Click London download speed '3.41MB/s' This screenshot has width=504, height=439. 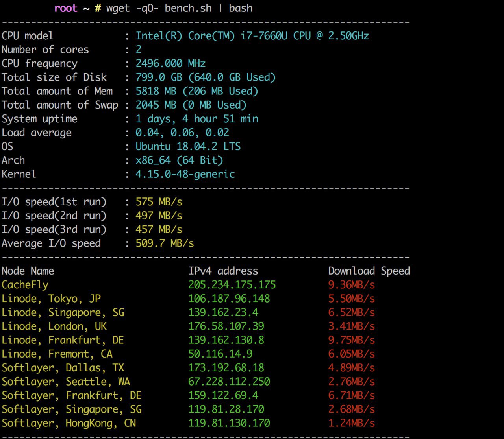pyautogui.click(x=352, y=326)
